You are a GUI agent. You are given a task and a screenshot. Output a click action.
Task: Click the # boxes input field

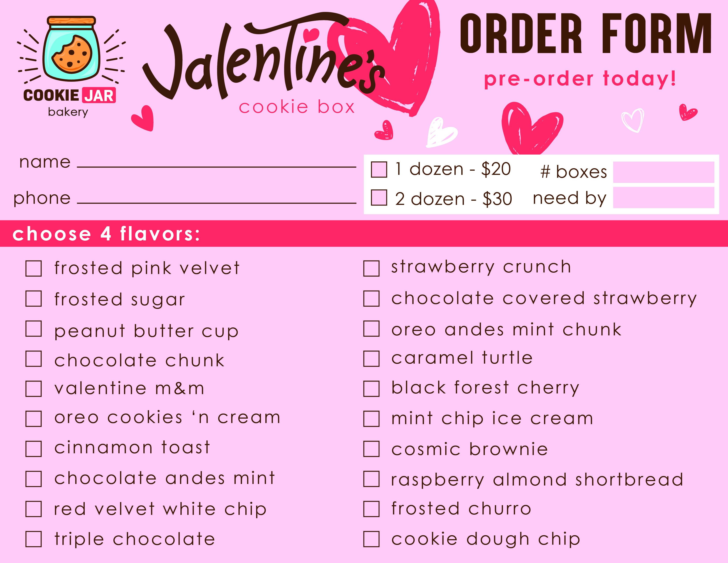pyautogui.click(x=663, y=172)
